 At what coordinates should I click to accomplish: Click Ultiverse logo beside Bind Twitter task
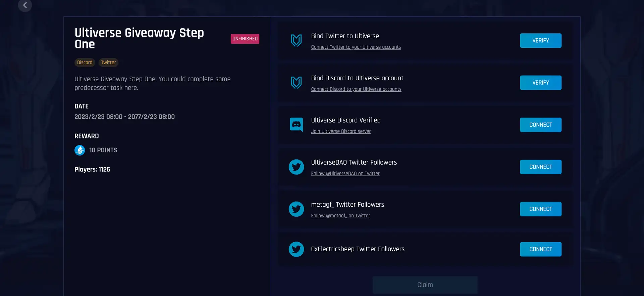point(296,41)
